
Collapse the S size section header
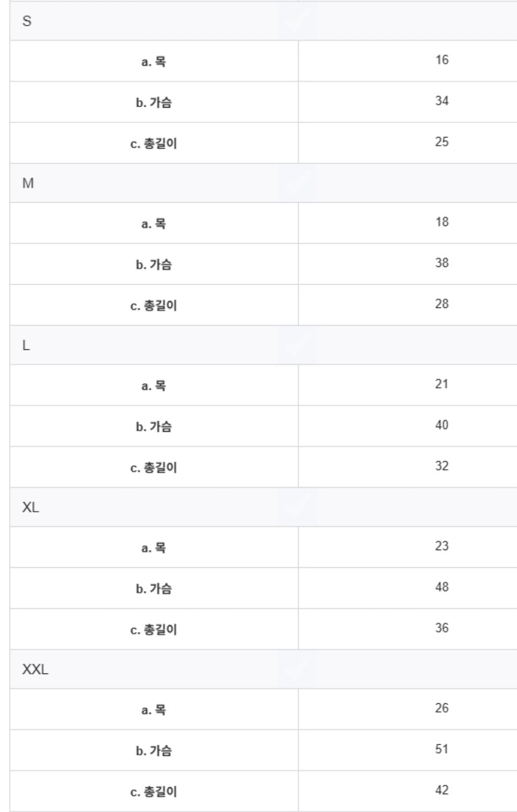point(27,21)
